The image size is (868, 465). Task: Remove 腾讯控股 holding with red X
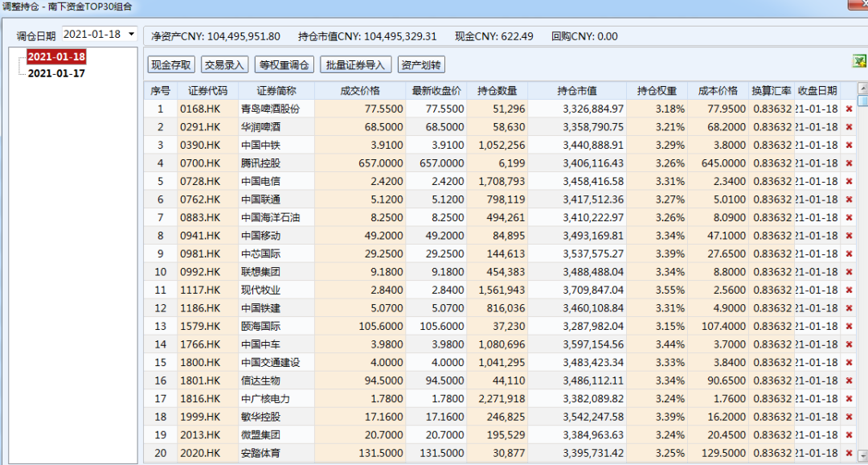point(849,163)
